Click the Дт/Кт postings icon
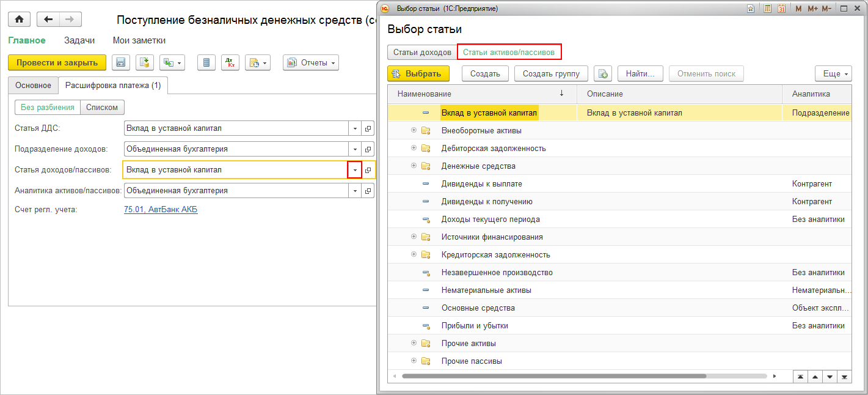868x395 pixels. [230, 62]
